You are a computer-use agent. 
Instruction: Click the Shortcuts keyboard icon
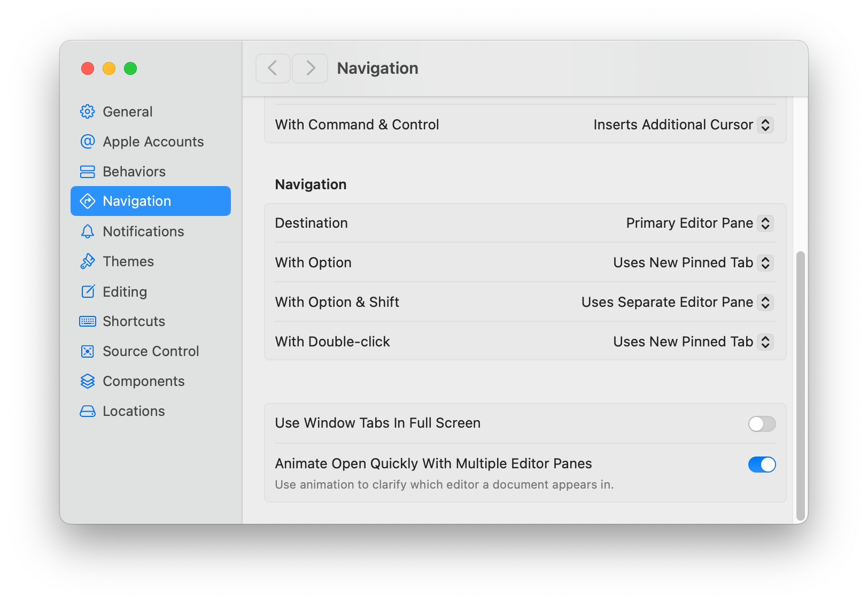coord(88,321)
